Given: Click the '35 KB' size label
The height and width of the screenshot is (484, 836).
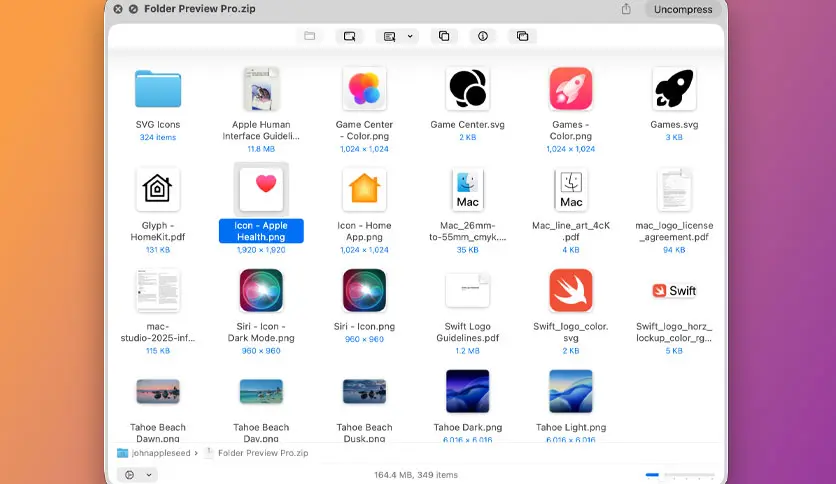Looking at the screenshot, I should tap(468, 250).
